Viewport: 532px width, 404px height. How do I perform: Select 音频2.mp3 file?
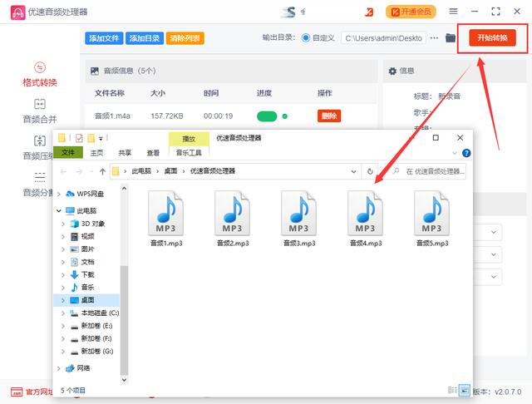233,219
